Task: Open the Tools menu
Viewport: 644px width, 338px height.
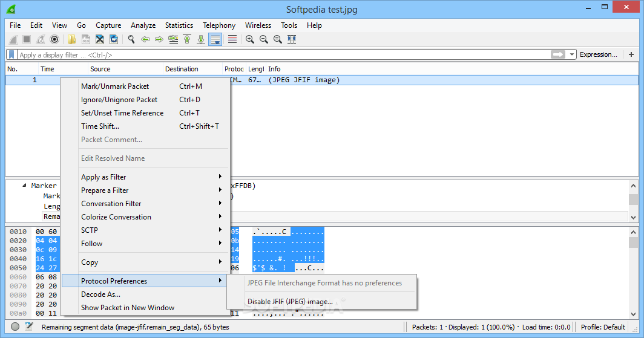Action: [289, 25]
